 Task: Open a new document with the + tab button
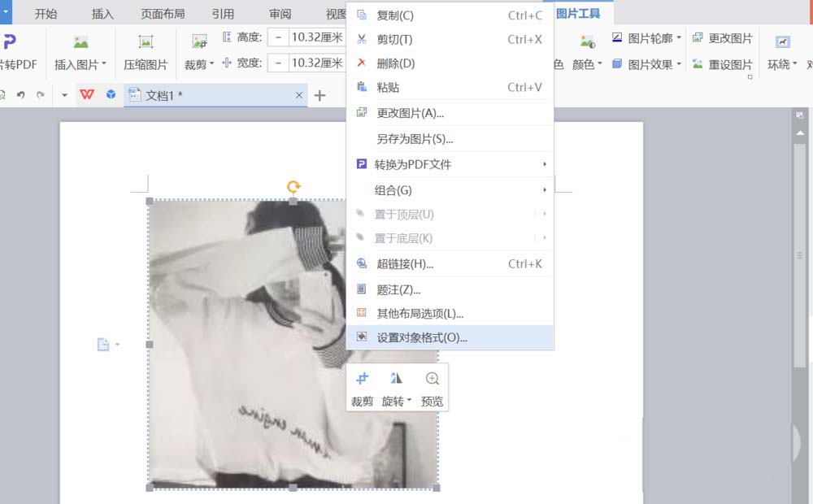320,94
